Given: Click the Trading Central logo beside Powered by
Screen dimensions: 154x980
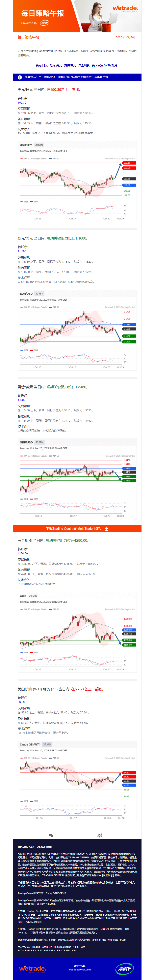Looking at the screenshot, I should coord(44,23).
